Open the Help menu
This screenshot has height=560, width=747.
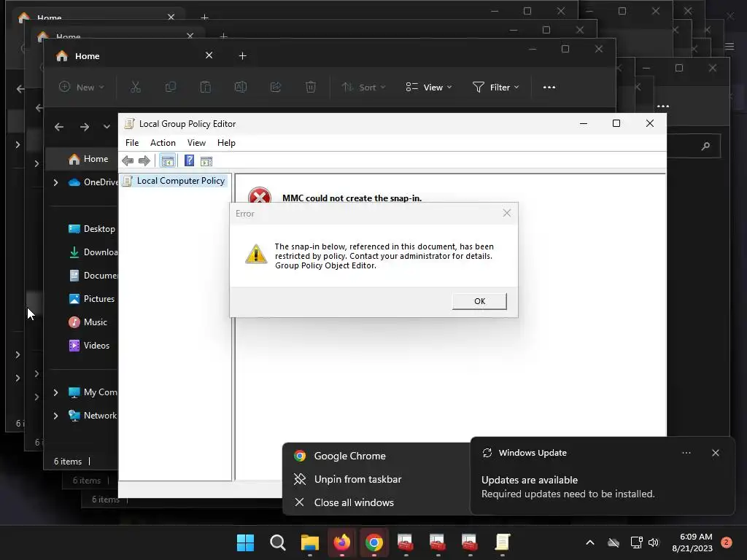click(x=226, y=143)
